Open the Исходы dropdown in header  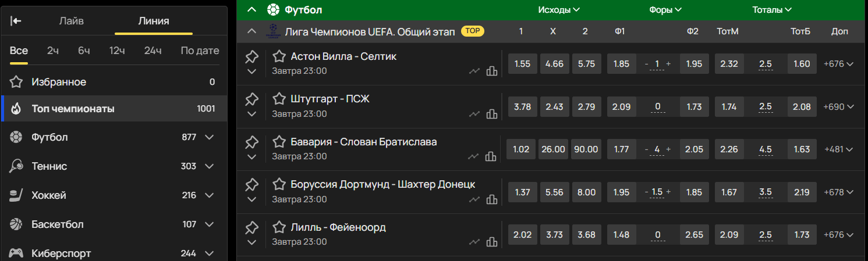click(559, 10)
